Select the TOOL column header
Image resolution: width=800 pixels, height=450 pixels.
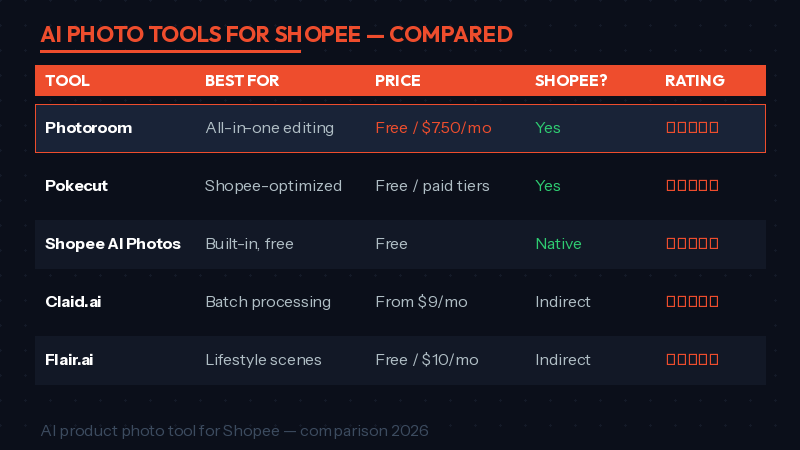(x=68, y=81)
